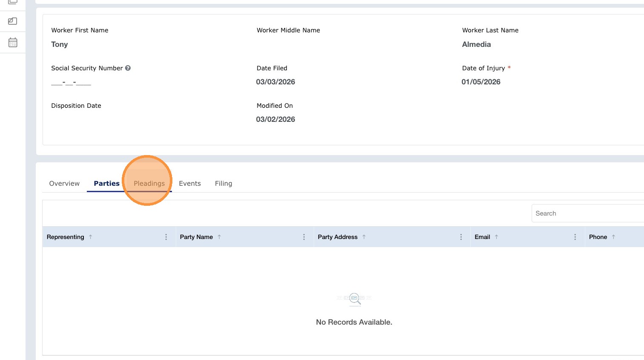
Task: Open Email column options menu
Action: coord(575,237)
